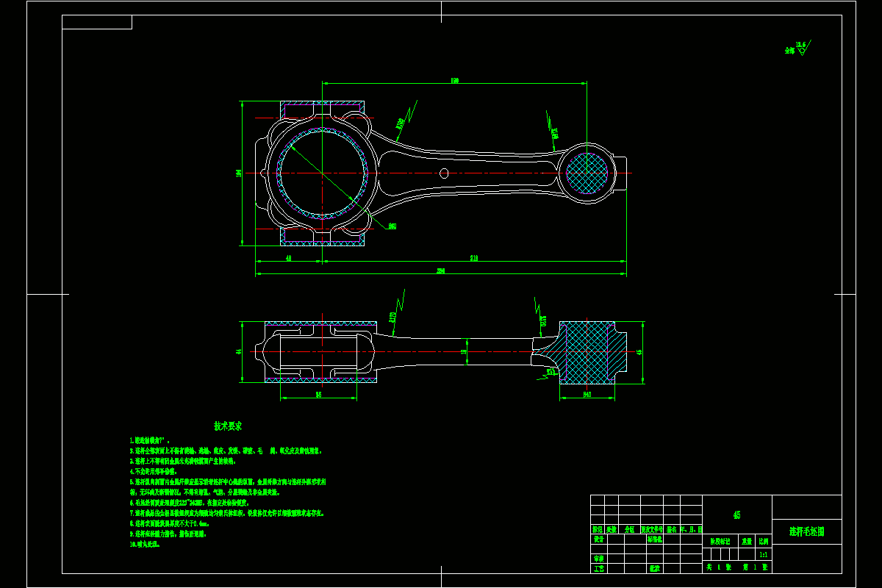Image resolution: width=882 pixels, height=588 pixels.
Task: Select the 218 horizontal dimension text
Action: pyautogui.click(x=474, y=258)
